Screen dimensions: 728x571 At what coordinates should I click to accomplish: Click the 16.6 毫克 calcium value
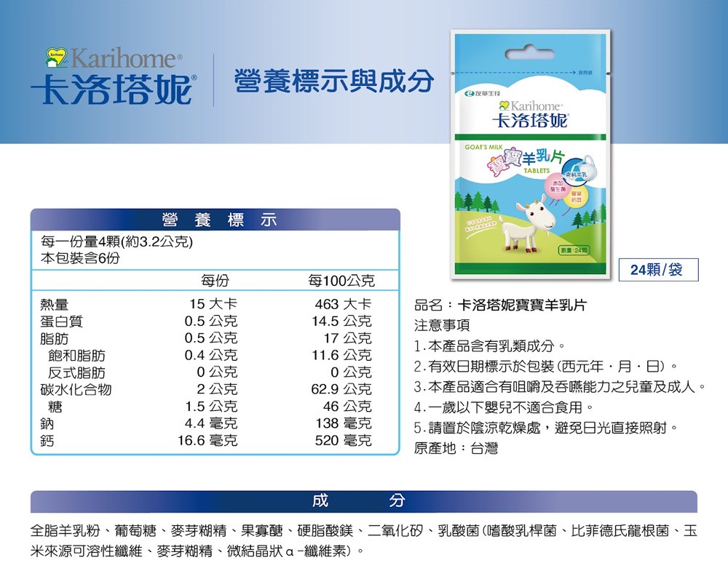(x=207, y=440)
